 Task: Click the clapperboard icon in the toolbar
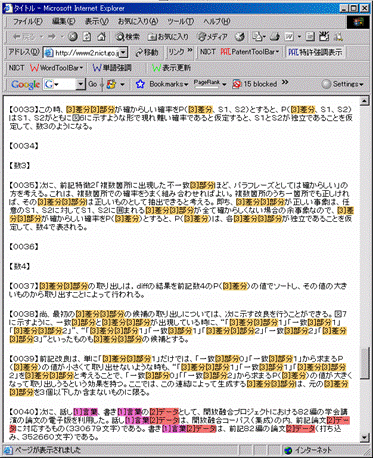click(324, 37)
